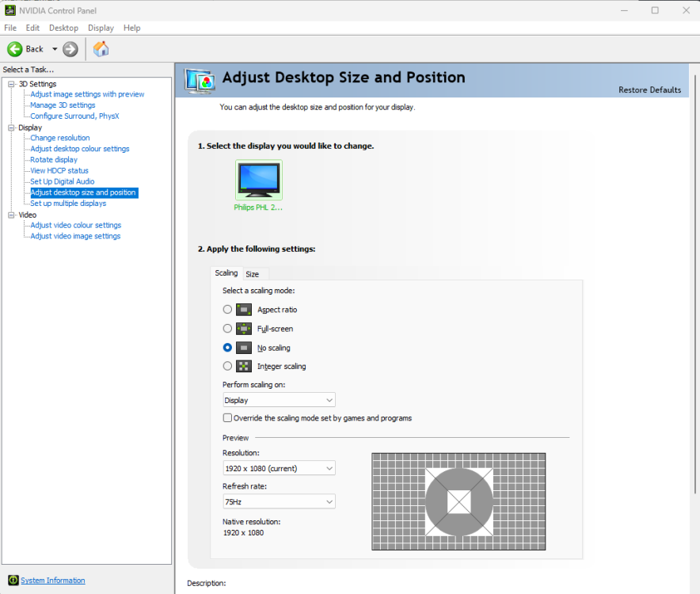Click the System Information icon
This screenshot has height=594, width=700.
click(x=12, y=581)
